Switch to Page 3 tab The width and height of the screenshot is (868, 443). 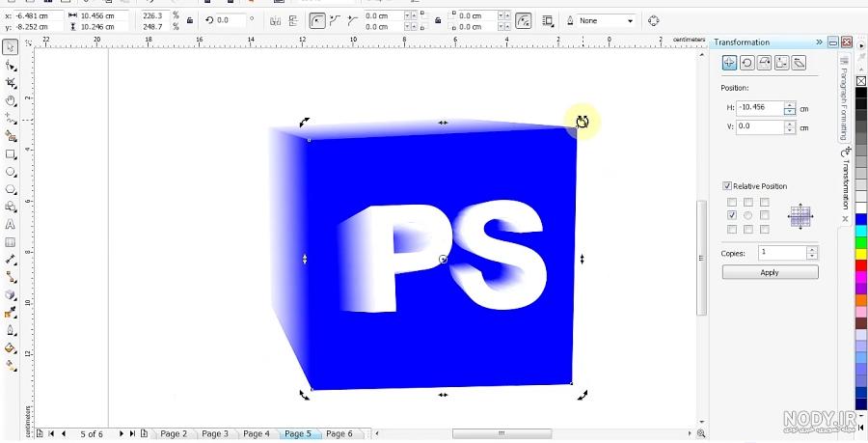pos(215,433)
